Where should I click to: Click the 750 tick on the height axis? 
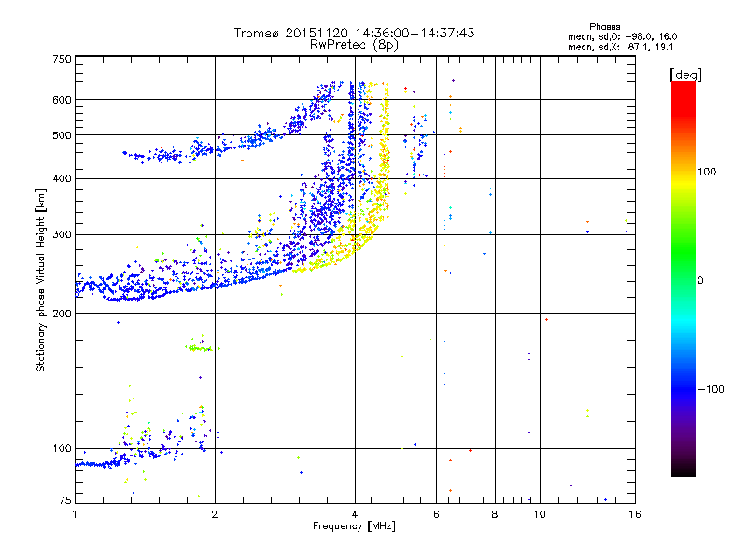[x=62, y=59]
